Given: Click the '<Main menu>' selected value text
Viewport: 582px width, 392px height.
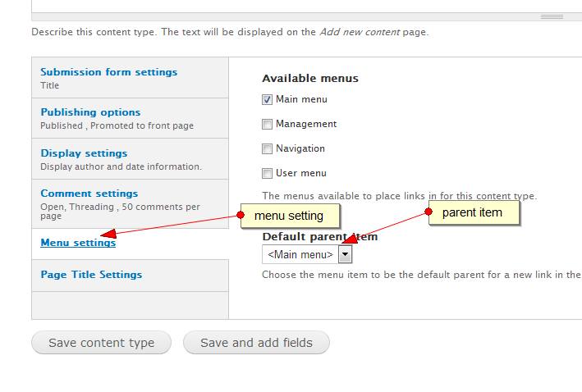Looking at the screenshot, I should (x=300, y=255).
